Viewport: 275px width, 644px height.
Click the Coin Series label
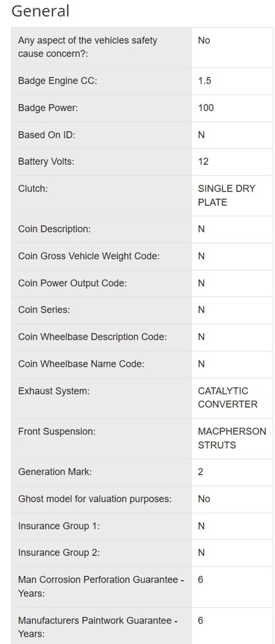pos(44,310)
